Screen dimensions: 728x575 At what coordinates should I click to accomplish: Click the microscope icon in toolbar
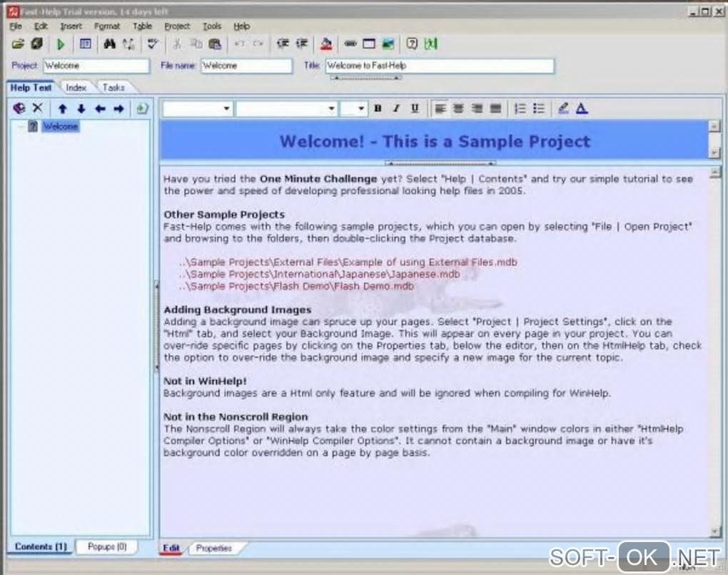326,44
